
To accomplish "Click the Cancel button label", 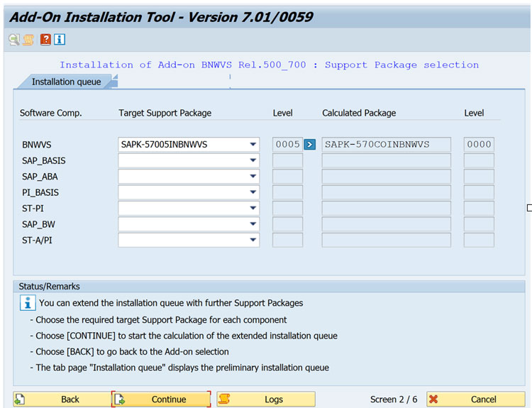I will coord(483,399).
